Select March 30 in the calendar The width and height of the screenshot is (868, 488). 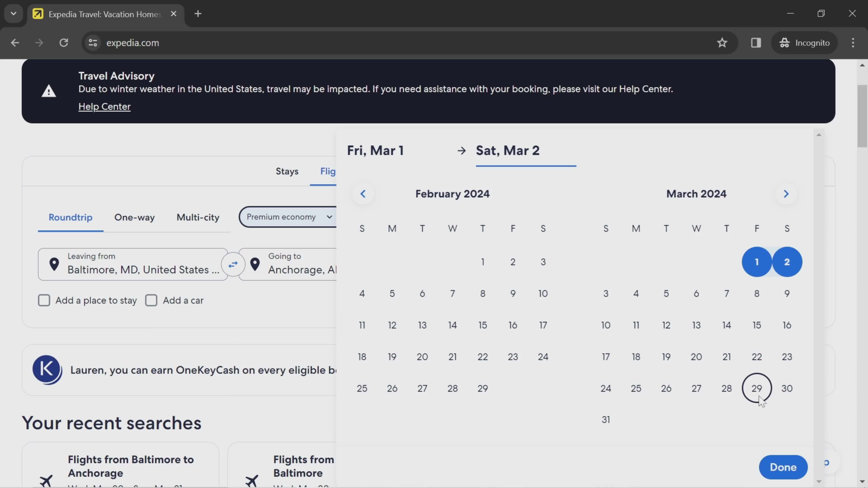tap(787, 388)
